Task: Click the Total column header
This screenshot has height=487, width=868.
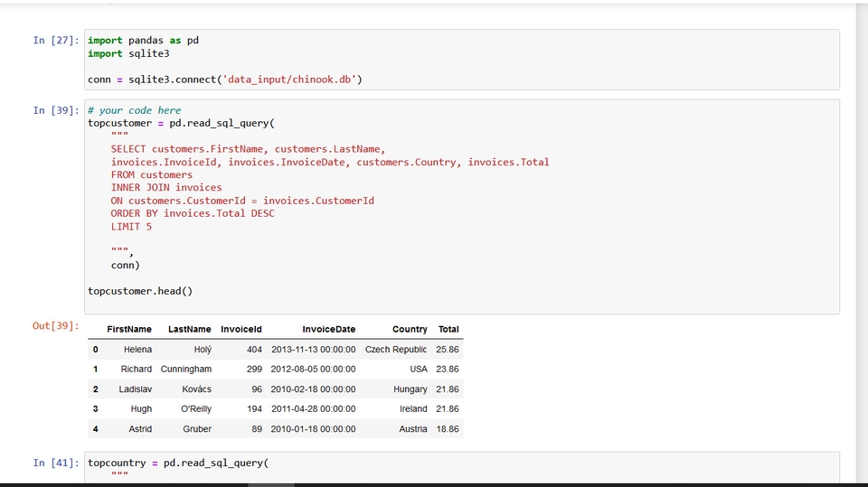Action: pyautogui.click(x=448, y=329)
